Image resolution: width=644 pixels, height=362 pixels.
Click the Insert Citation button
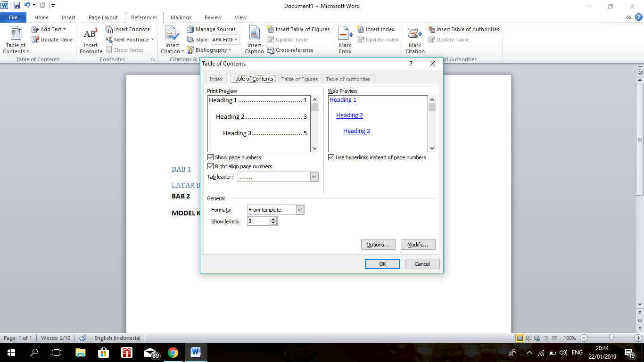[x=172, y=41]
